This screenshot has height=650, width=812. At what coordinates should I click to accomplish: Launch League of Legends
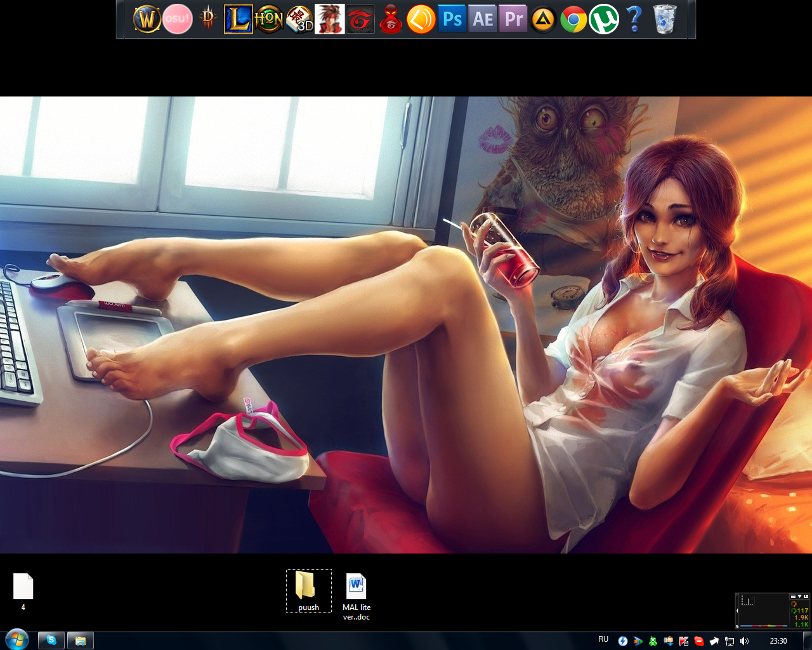click(x=238, y=18)
